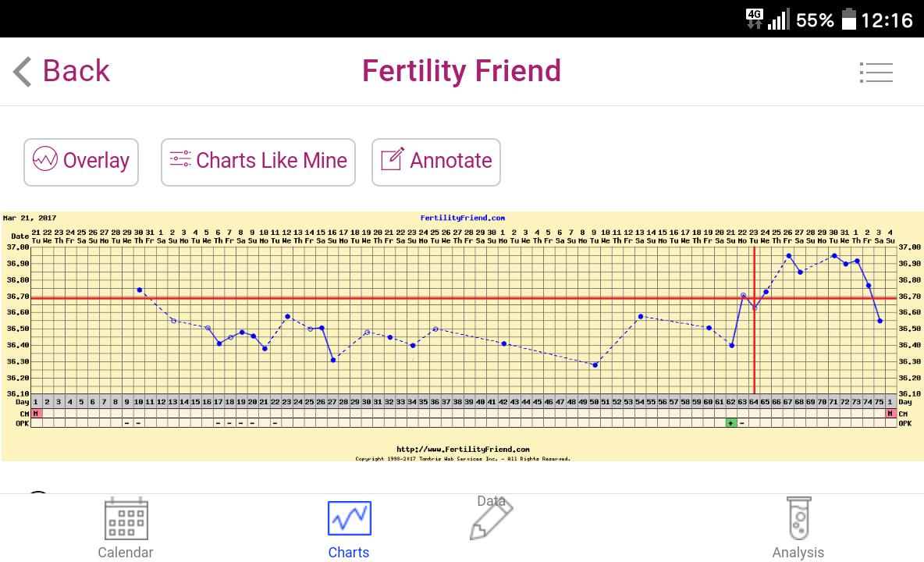
Task: Open the Analysis test tube icon
Action: (x=798, y=518)
